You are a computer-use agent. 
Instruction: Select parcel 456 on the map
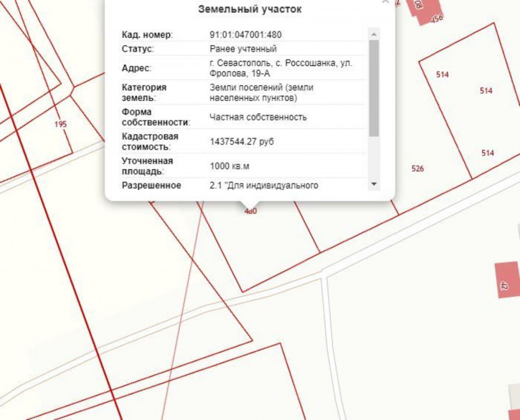(x=437, y=19)
